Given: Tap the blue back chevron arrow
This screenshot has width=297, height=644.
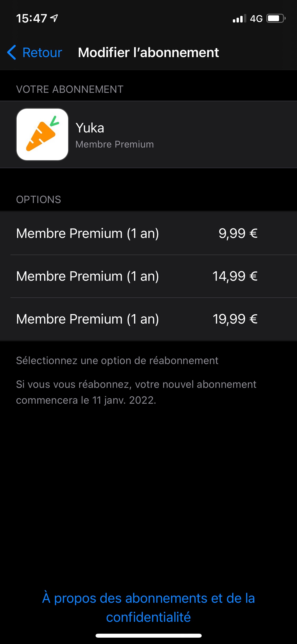Looking at the screenshot, I should 12,52.
